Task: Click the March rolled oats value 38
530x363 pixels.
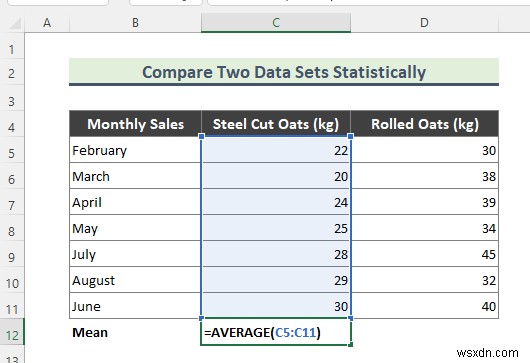Action: (x=425, y=176)
